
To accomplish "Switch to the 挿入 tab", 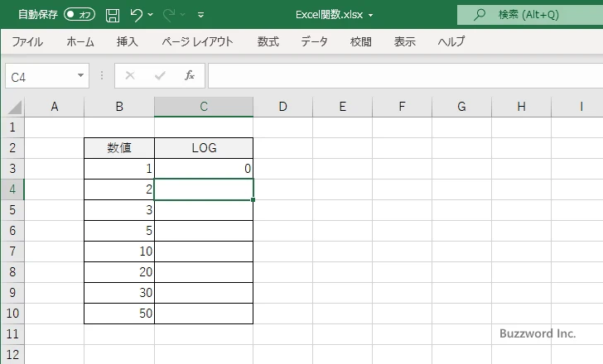I will point(128,41).
